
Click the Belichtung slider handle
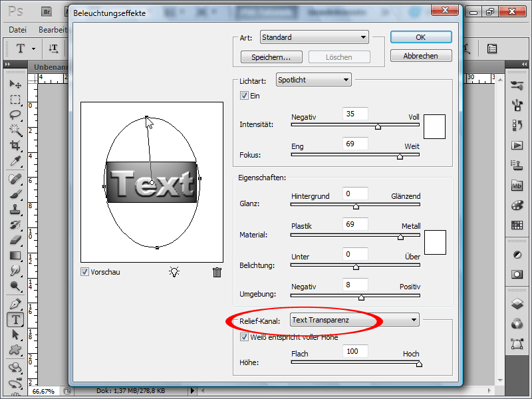click(356, 267)
